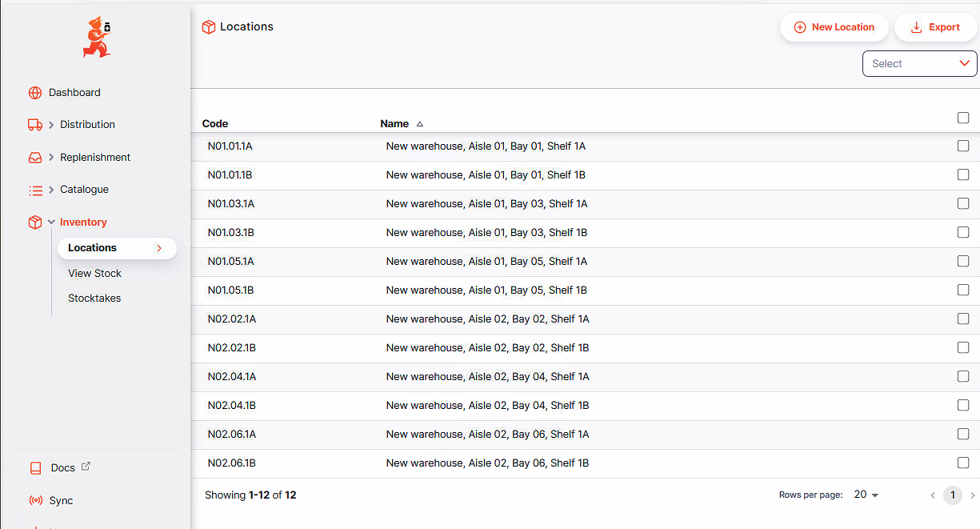Click the running mascot logo
The width and height of the screenshot is (980, 529).
96,37
